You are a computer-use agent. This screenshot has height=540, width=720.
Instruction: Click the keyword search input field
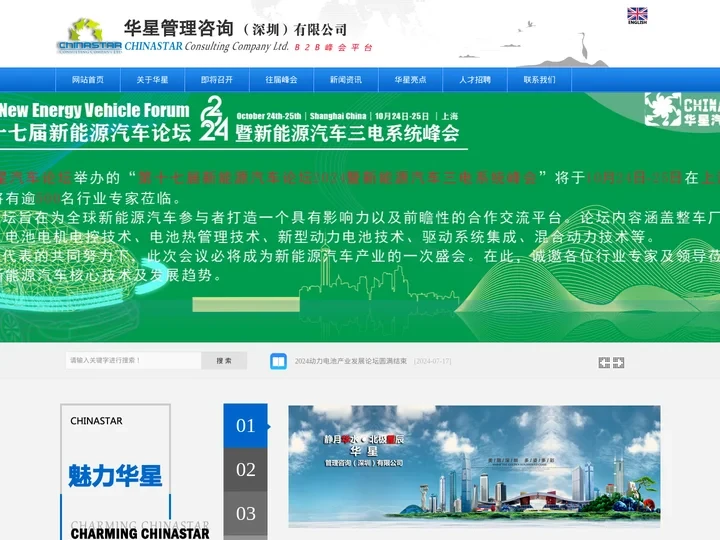point(133,360)
